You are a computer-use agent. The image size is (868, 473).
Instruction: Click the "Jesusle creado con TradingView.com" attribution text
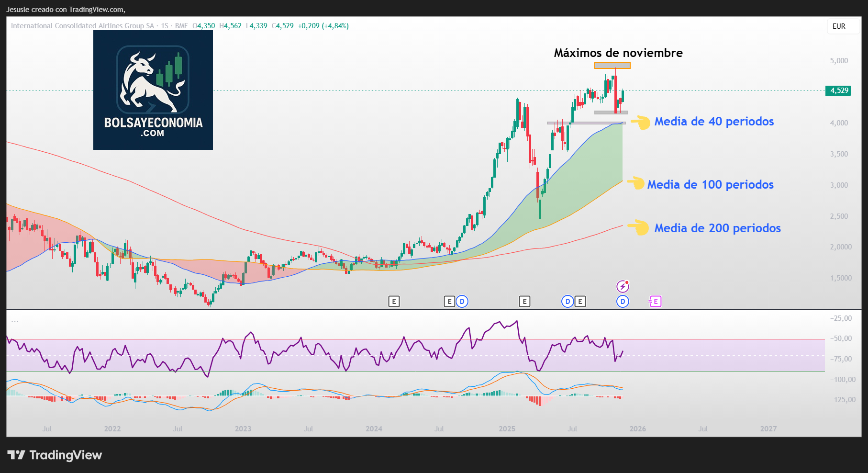(65, 9)
